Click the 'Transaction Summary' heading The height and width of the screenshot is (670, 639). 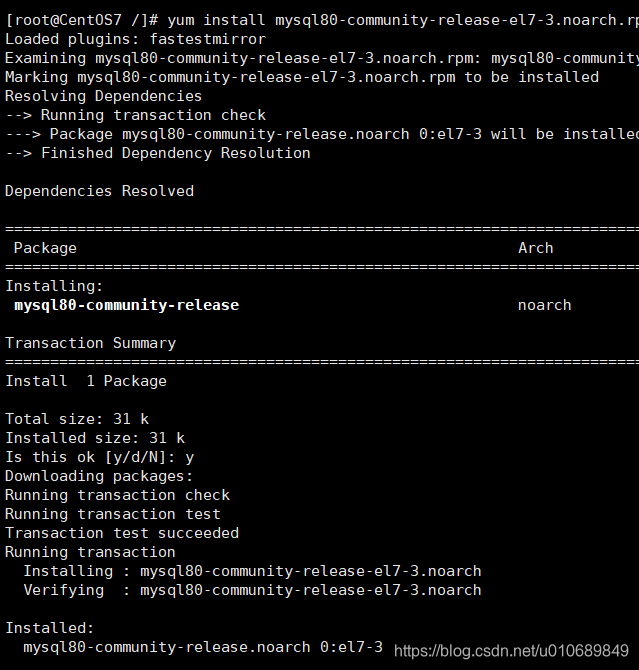[91, 343]
